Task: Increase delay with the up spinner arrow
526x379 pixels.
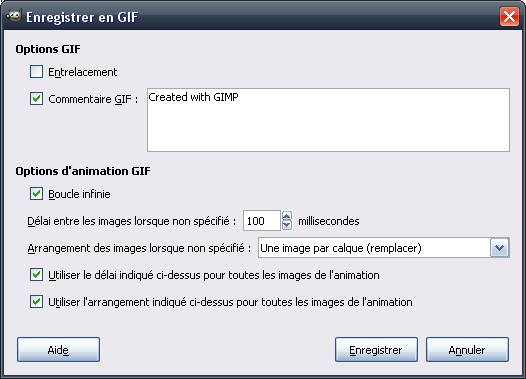Action: pos(287,216)
